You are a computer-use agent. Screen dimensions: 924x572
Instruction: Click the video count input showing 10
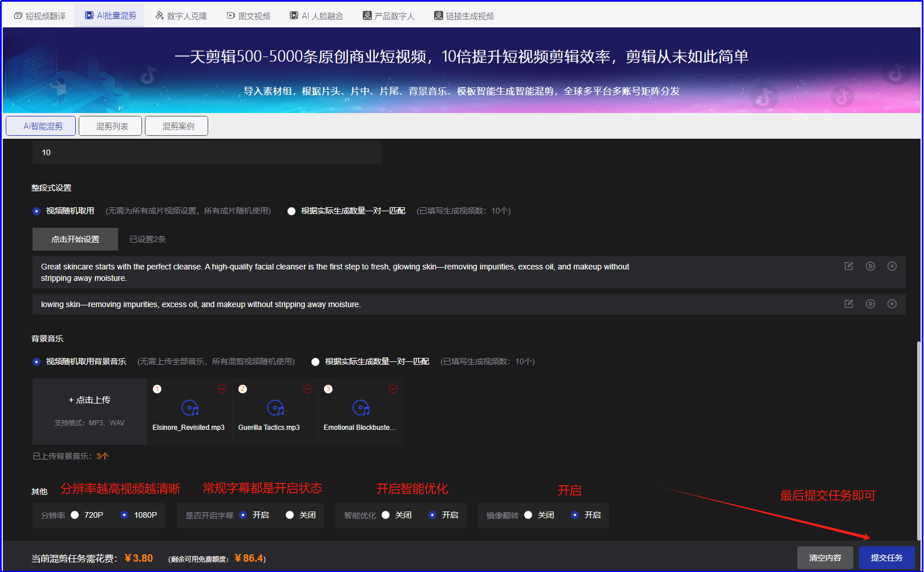(x=207, y=152)
